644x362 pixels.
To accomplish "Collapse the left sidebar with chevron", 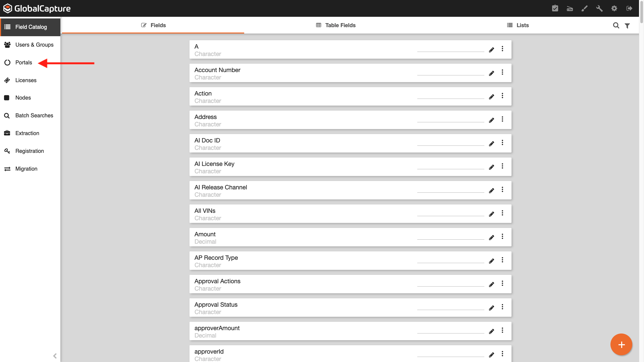I will coord(55,356).
